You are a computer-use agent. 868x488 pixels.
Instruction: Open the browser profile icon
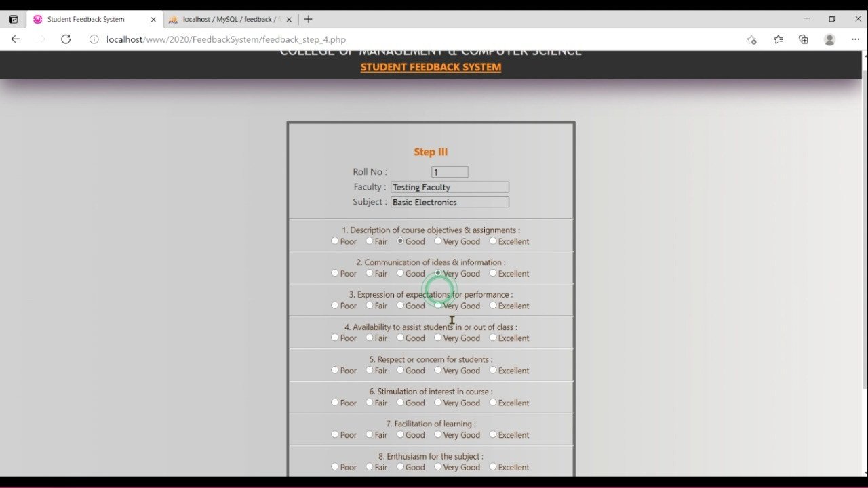pos(829,39)
